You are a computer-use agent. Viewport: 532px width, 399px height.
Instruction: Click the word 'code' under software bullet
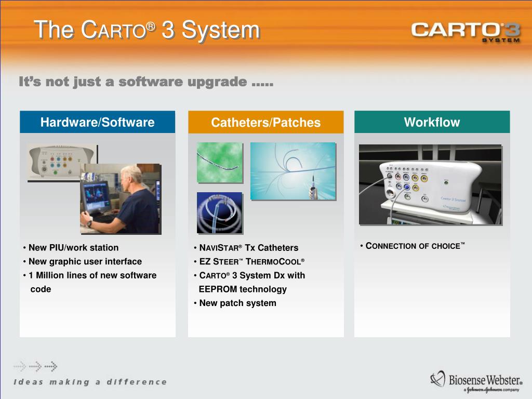tap(41, 289)
